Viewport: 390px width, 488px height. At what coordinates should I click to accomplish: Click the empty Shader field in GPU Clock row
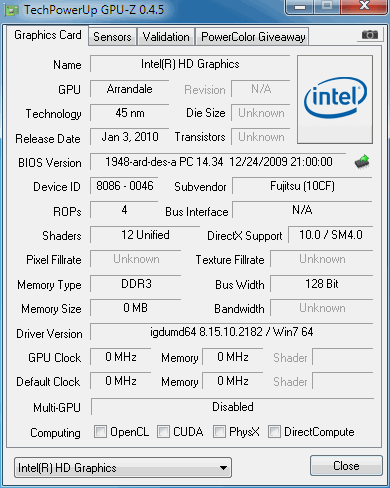tap(343, 357)
